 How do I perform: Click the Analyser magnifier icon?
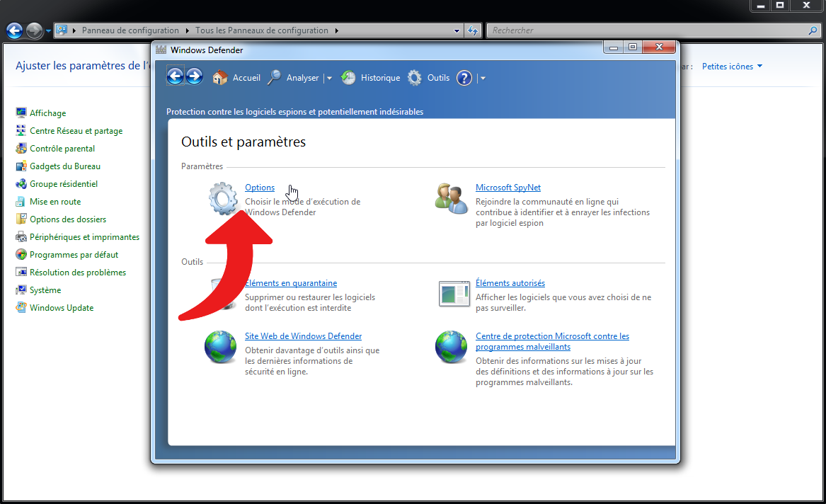pos(275,78)
